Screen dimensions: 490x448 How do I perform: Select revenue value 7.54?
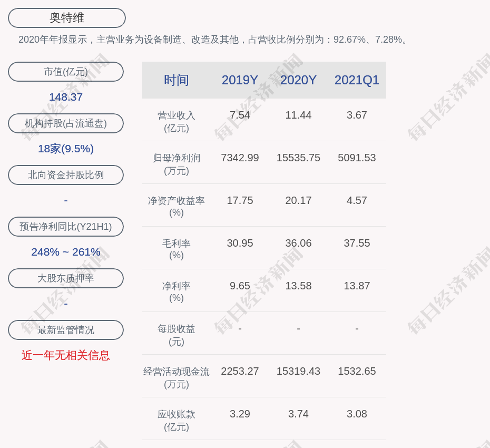pos(240,115)
